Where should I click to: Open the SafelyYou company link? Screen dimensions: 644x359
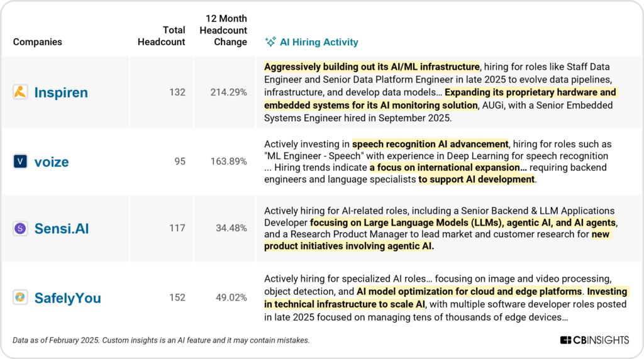68,298
